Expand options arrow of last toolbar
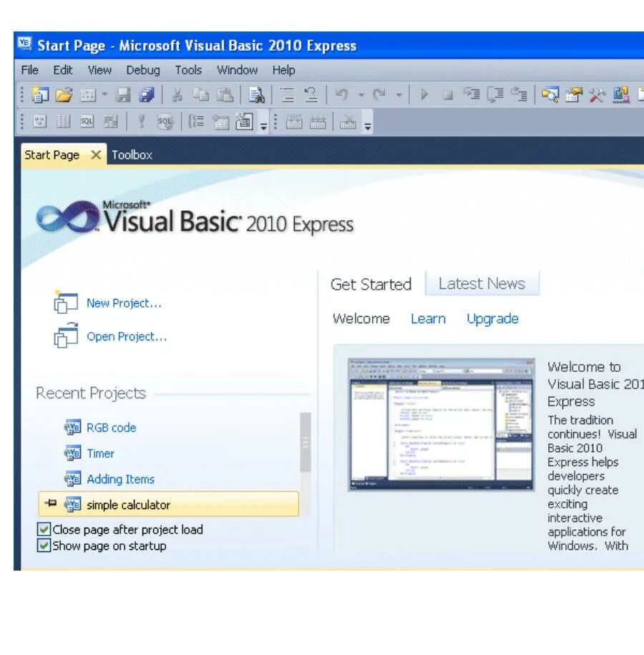 click(367, 124)
